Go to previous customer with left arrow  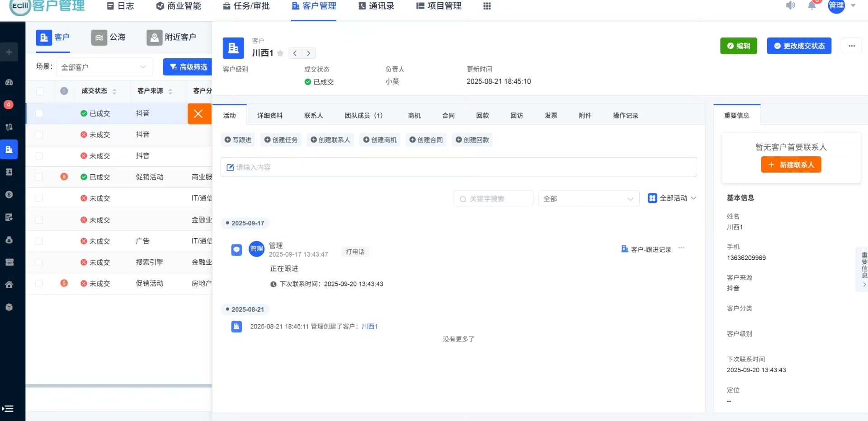(295, 53)
